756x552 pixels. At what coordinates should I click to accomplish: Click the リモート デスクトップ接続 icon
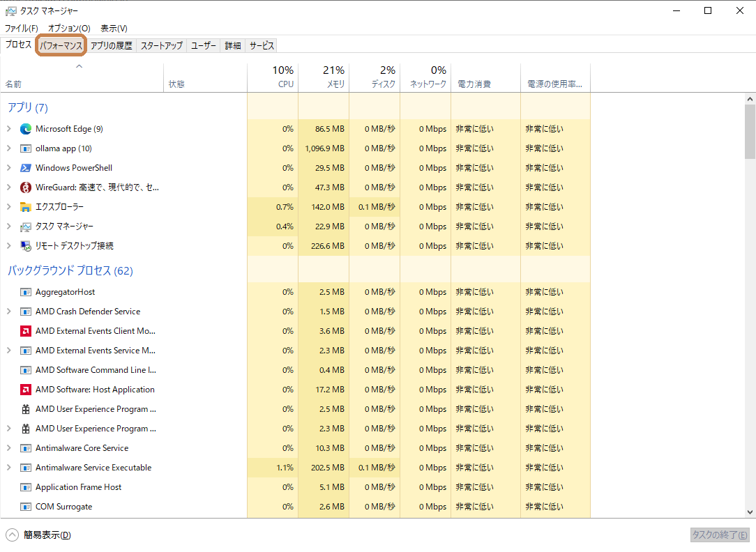tap(26, 246)
